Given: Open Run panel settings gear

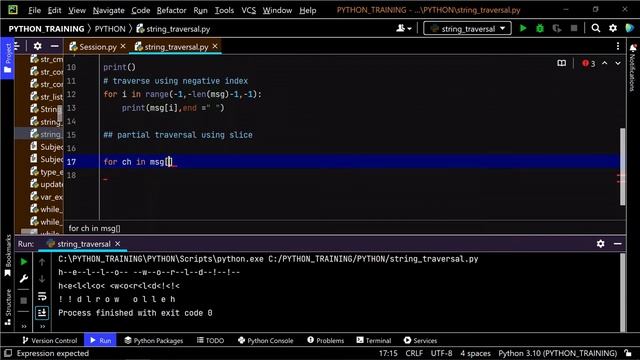Looking at the screenshot, I should [600, 244].
